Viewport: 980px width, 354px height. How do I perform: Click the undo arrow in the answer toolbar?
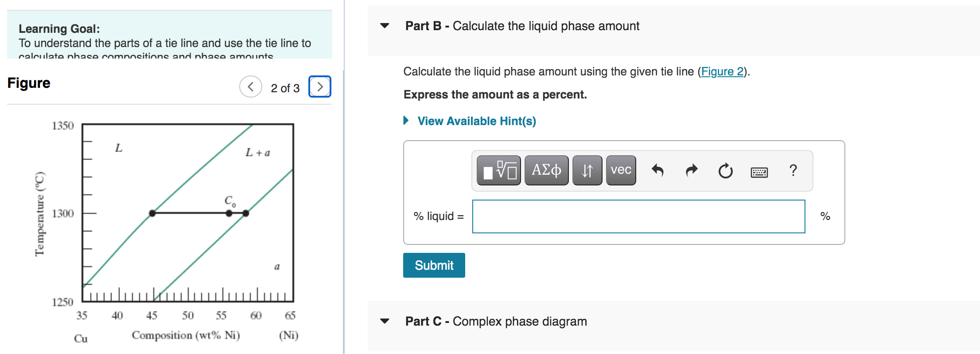click(x=658, y=170)
